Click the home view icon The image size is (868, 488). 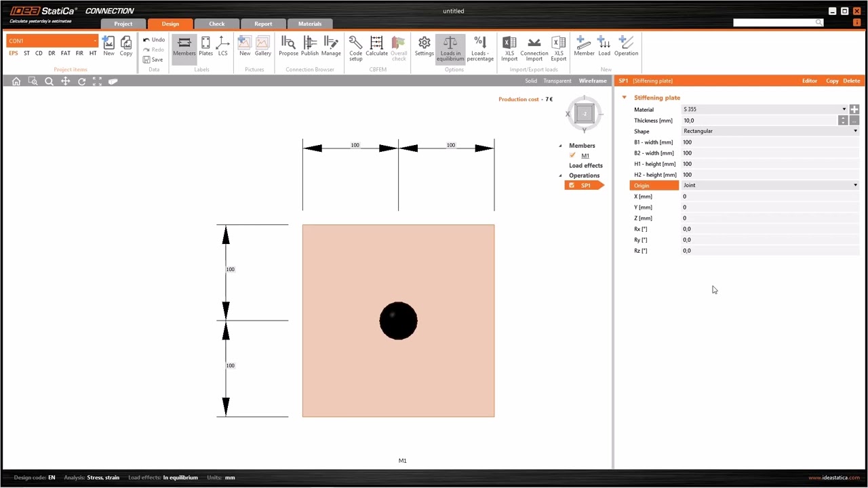pos(16,81)
